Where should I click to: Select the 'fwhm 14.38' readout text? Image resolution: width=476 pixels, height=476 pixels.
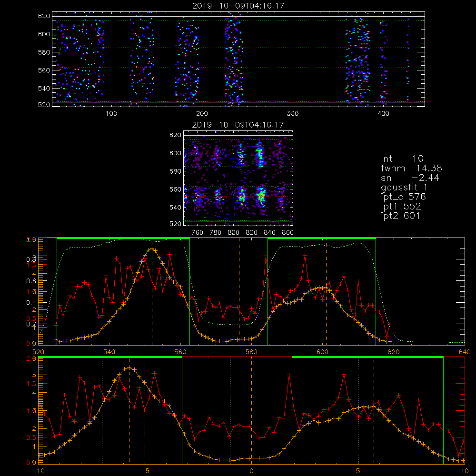click(411, 168)
